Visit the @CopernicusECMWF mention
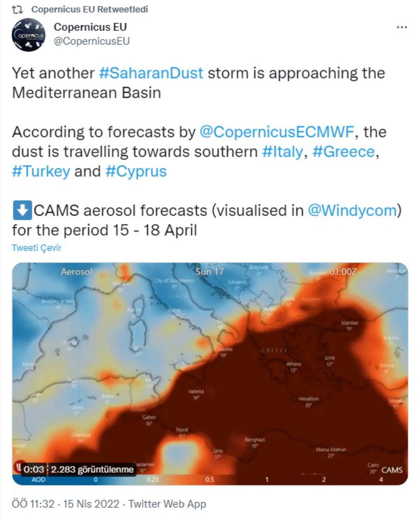Viewport: 420px width, 519px height. [277, 132]
